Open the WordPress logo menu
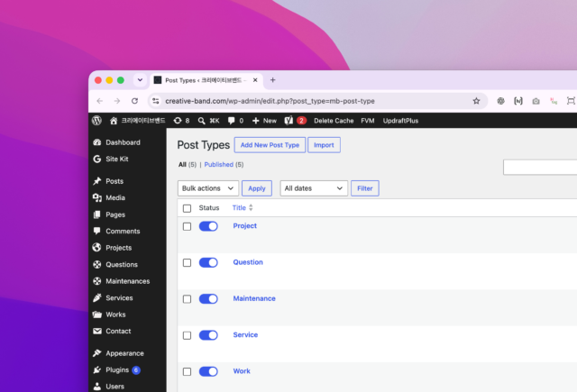The image size is (577, 392). click(96, 121)
